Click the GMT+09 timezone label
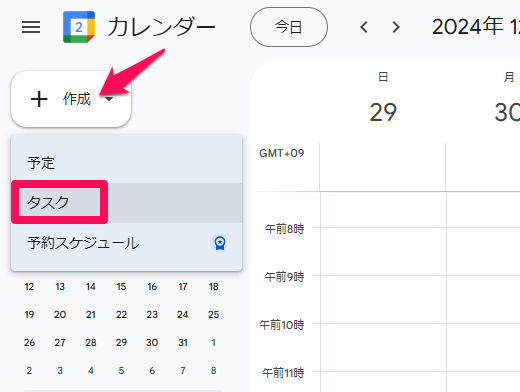The width and height of the screenshot is (520, 392). click(282, 153)
